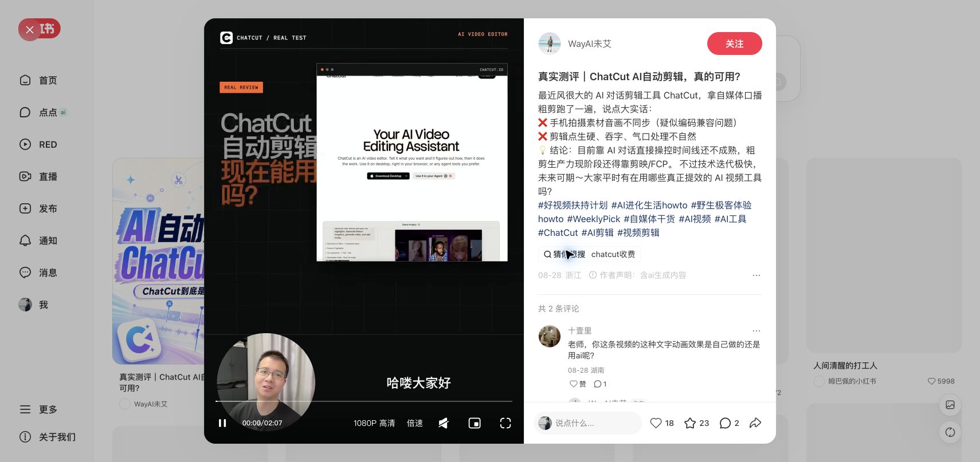Open background card 人间清醒的打工人
This screenshot has height=462, width=980.
[x=845, y=365]
